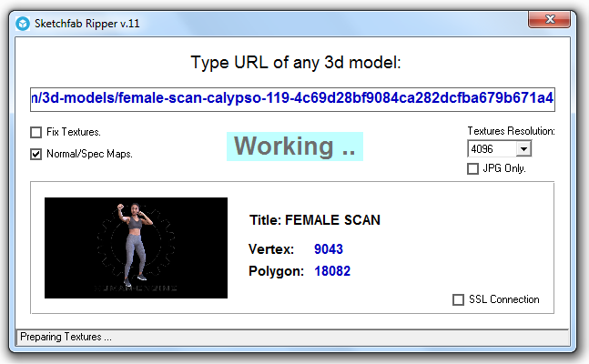The height and width of the screenshot is (364, 589).
Task: Enable the SSL Connection checkbox
Action: click(x=458, y=299)
